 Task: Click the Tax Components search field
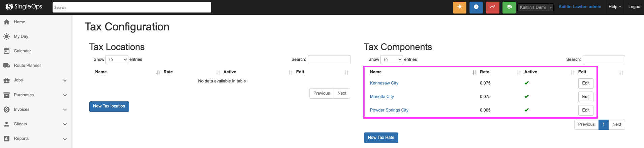point(604,59)
